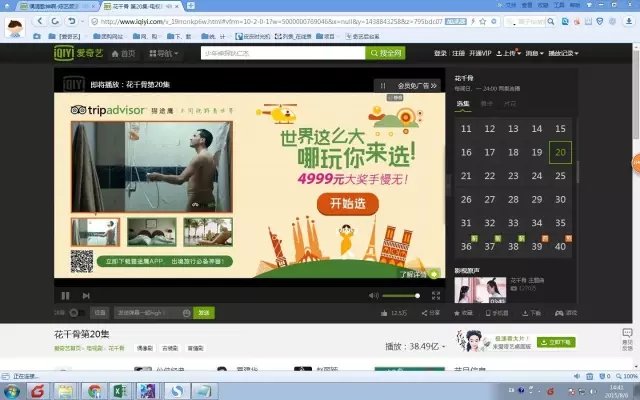Click the orange 开始选 ad button
Screen dimensions: 640x400
coord(340,203)
